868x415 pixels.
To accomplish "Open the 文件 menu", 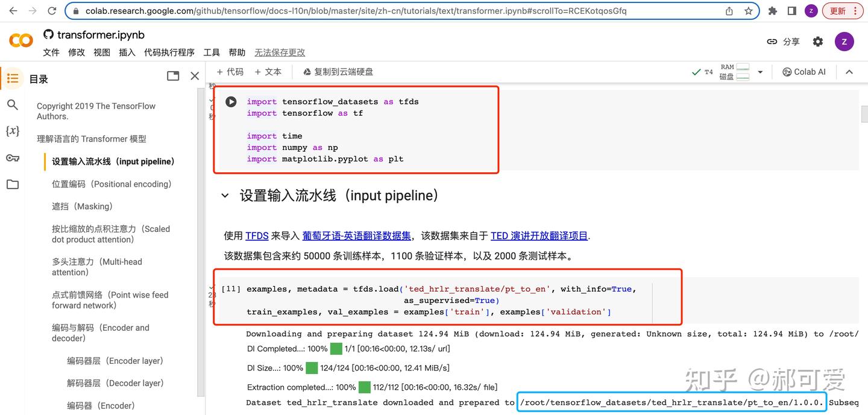I will point(51,52).
